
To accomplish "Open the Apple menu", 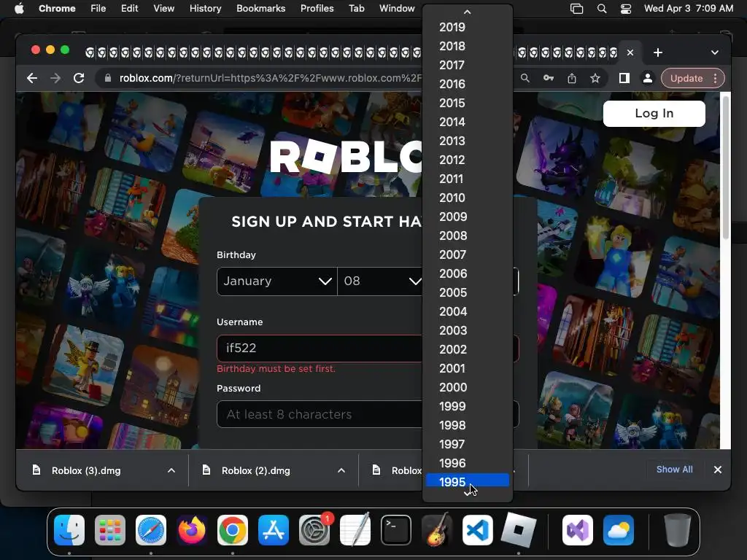I will [19, 8].
